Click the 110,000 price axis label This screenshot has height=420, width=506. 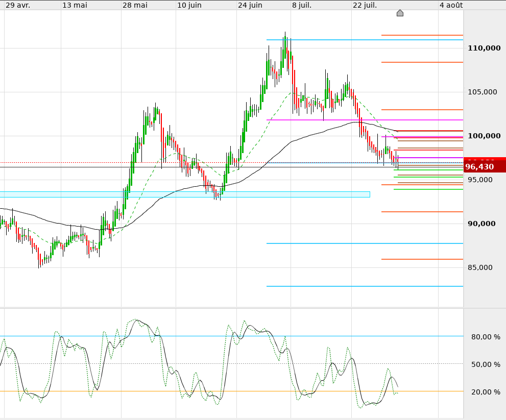pyautogui.click(x=484, y=48)
